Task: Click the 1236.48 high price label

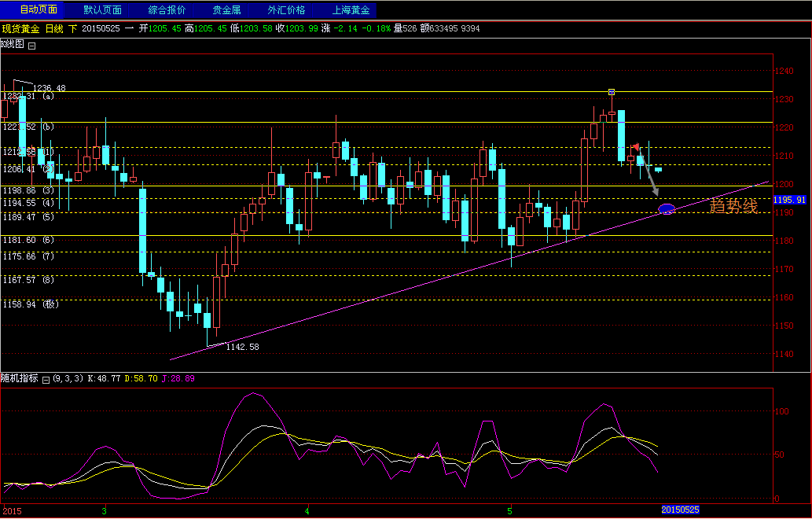Action: click(x=50, y=88)
